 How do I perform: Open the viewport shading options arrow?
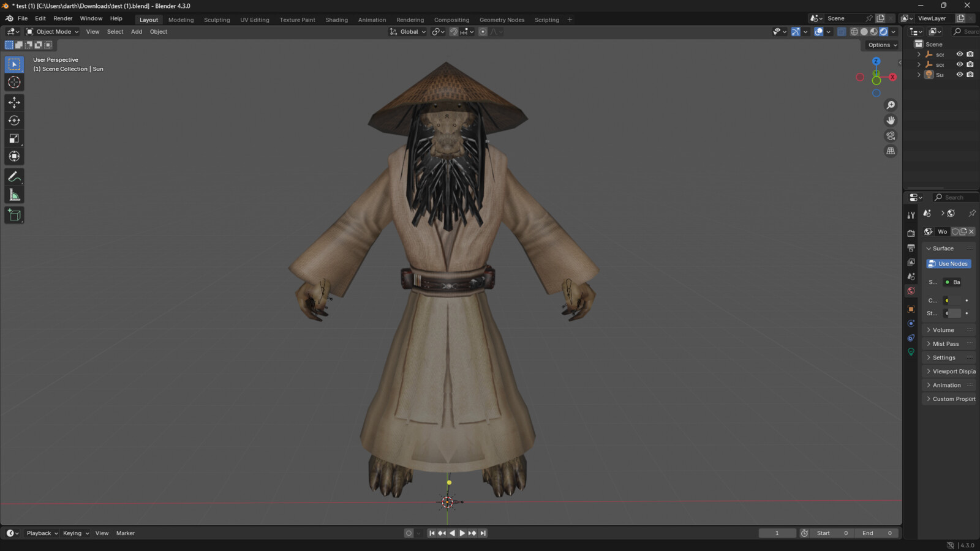click(894, 32)
